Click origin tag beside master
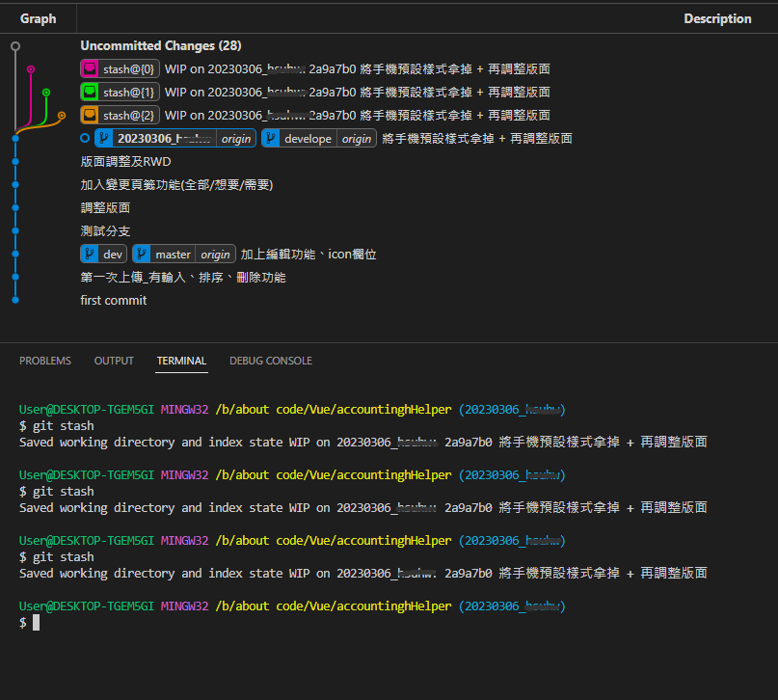 (215, 254)
